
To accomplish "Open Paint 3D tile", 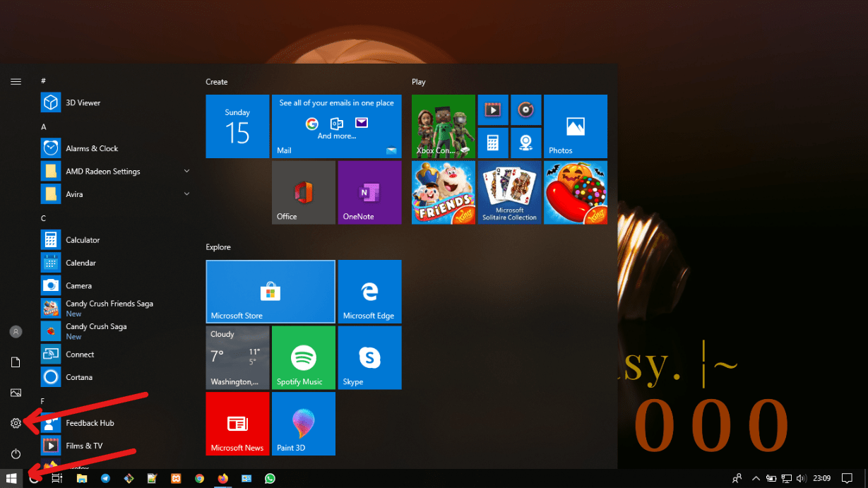I will click(x=303, y=424).
